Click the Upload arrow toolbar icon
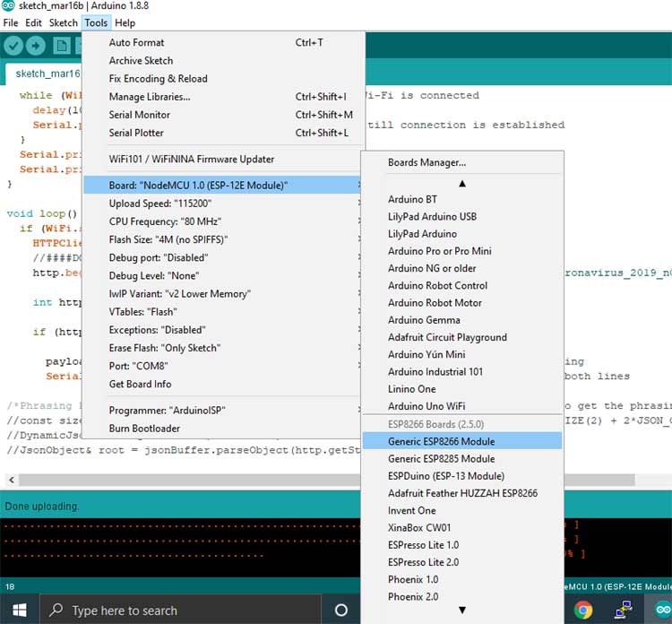 point(36,46)
